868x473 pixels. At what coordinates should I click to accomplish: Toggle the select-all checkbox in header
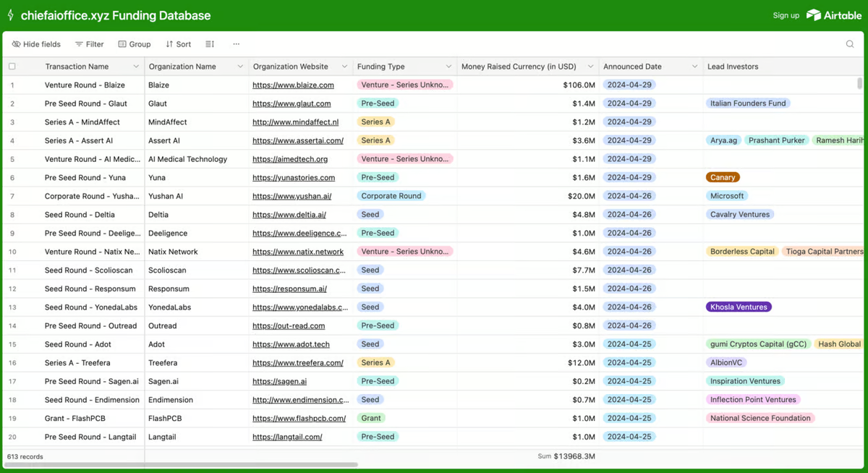click(x=12, y=67)
